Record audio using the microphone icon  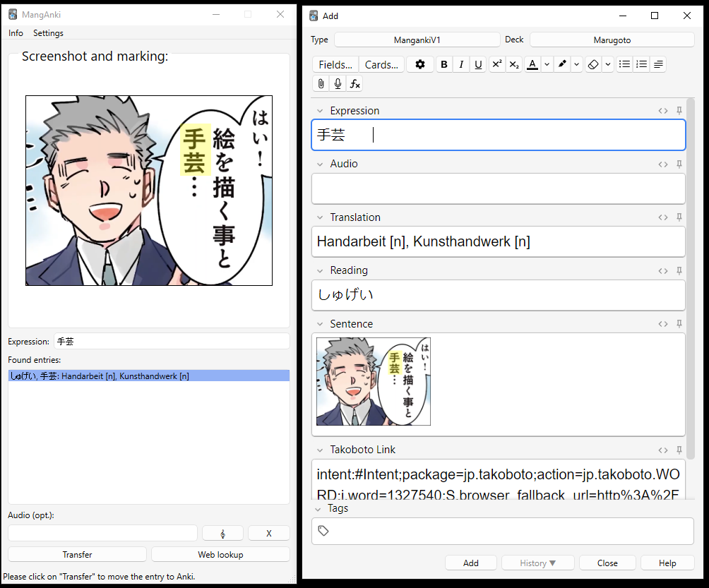[x=338, y=84]
